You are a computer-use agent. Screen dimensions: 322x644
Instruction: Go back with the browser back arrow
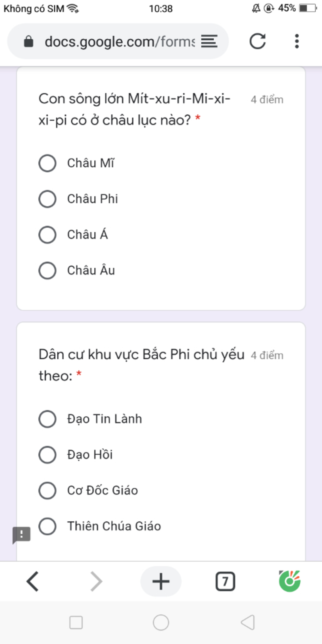33,581
